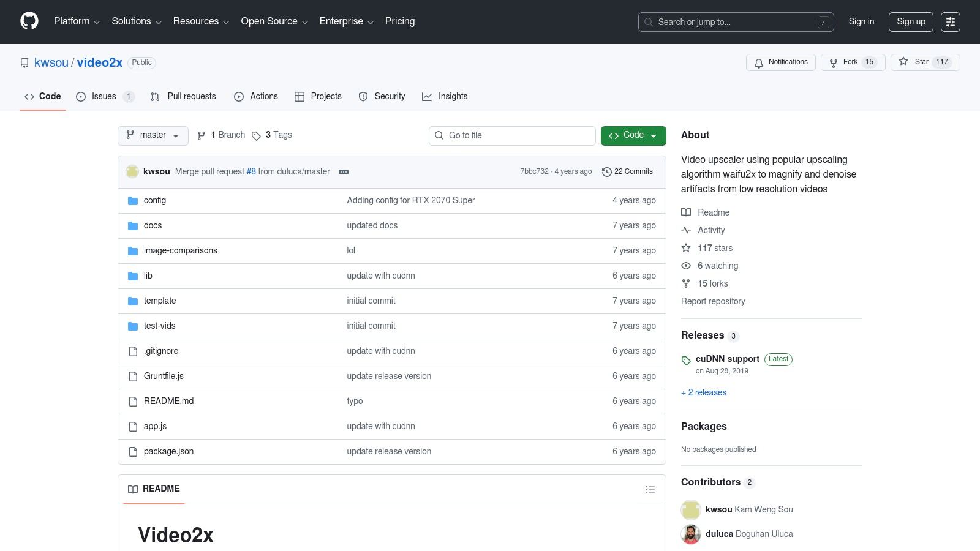Open the kwsou owner link in breadcrumb
This screenshot has width=980, height=551.
[51, 62]
